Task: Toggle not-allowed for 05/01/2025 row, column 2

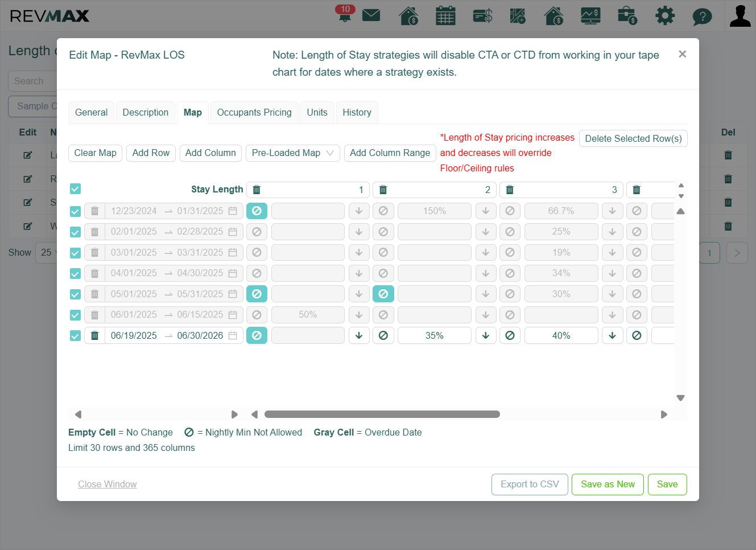Action: tap(383, 294)
